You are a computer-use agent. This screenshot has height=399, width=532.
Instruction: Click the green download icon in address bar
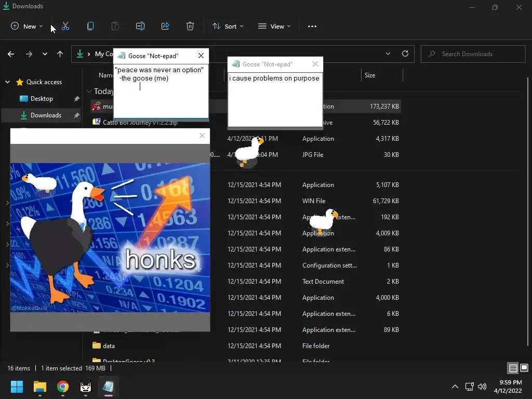pos(79,54)
